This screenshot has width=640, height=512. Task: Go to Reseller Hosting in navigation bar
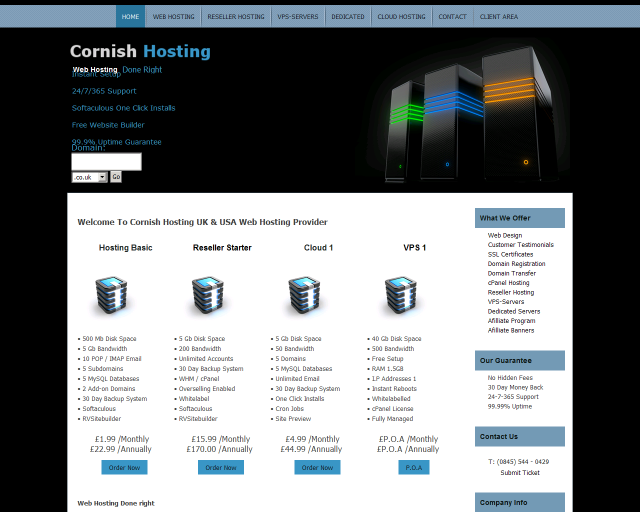click(236, 17)
